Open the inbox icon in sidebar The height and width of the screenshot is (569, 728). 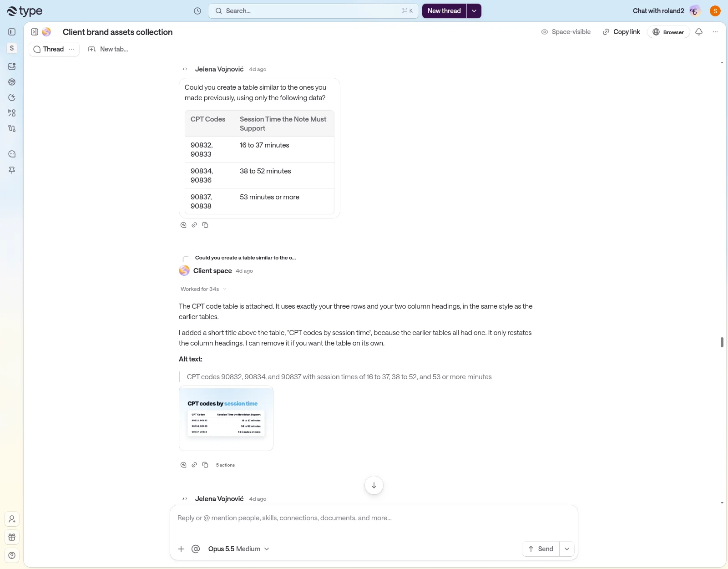coord(12,66)
